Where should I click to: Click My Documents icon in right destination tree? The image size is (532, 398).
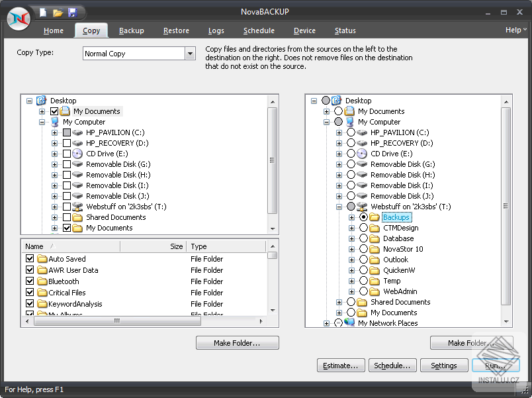(x=349, y=111)
